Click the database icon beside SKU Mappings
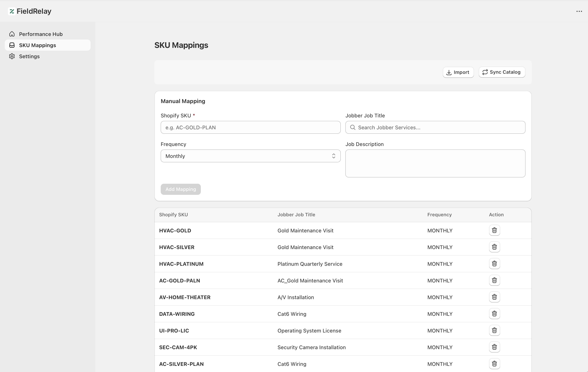Screen dimensions: 588x372 [x=12, y=45]
